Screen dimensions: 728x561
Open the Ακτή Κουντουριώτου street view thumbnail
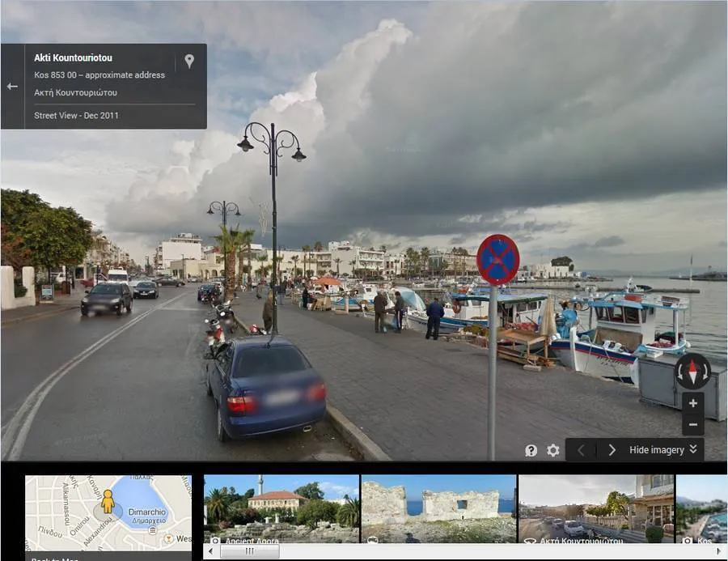[x=596, y=509]
